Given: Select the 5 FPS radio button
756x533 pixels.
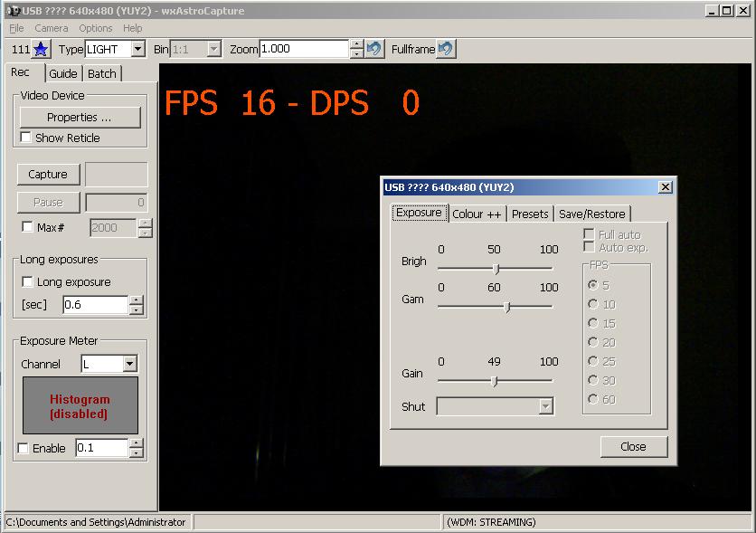Looking at the screenshot, I should pos(593,285).
